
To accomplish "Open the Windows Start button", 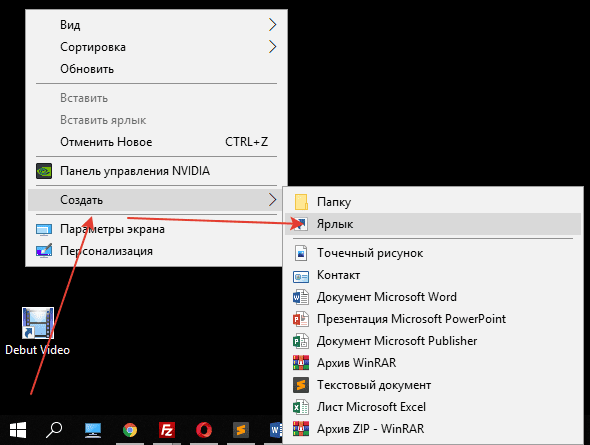I will 18,430.
